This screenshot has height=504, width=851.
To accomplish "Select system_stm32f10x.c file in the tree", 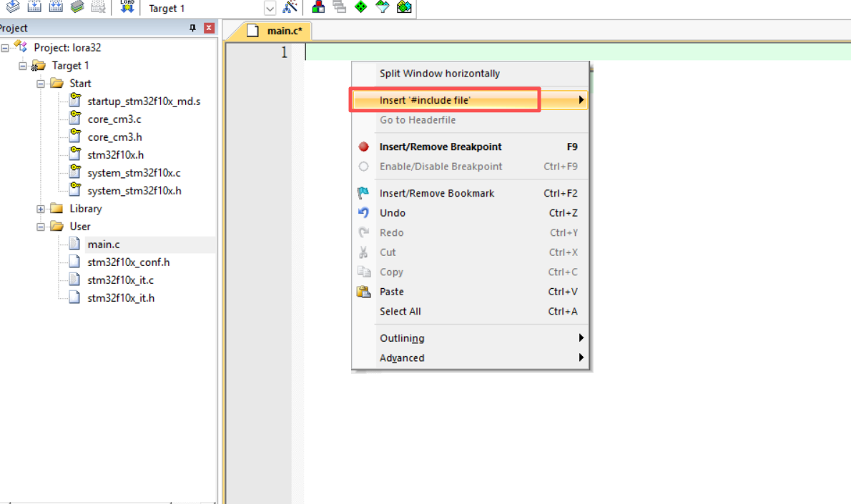I will point(134,173).
